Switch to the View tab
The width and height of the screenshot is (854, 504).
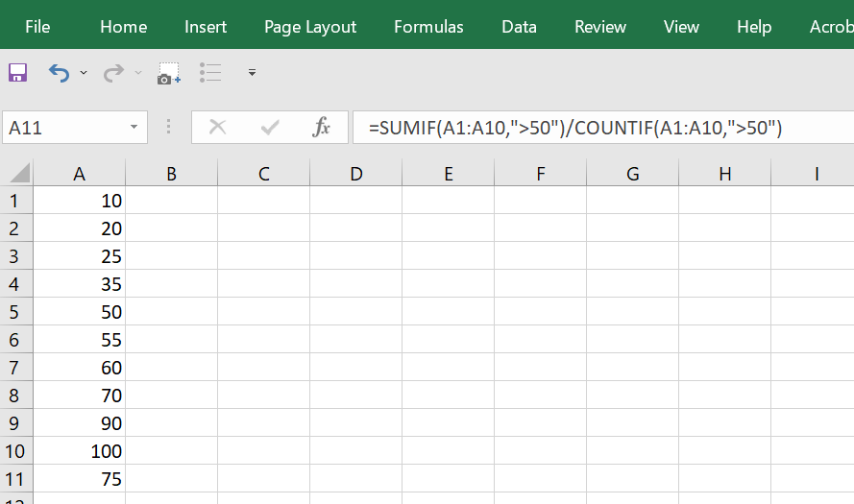pyautogui.click(x=681, y=27)
